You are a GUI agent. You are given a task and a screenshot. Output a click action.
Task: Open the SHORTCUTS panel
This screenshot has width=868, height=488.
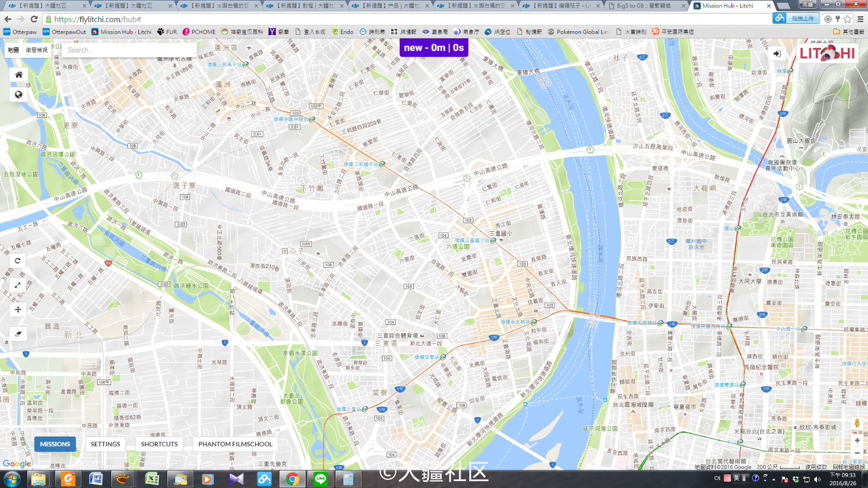point(159,444)
